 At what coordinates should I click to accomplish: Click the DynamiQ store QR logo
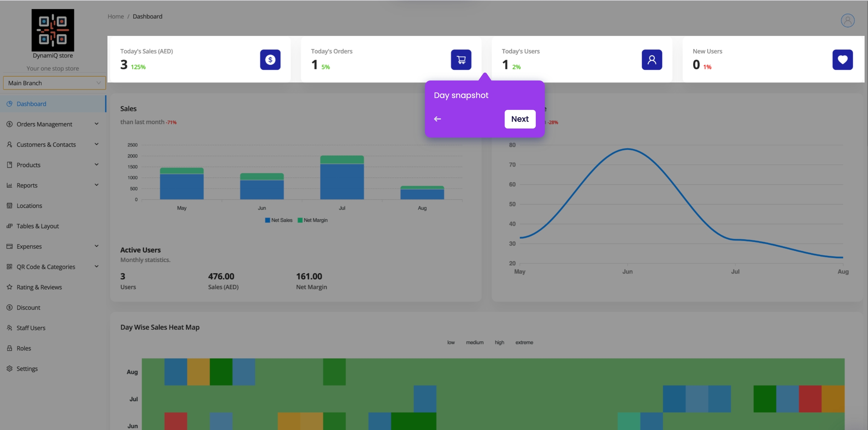(x=53, y=30)
